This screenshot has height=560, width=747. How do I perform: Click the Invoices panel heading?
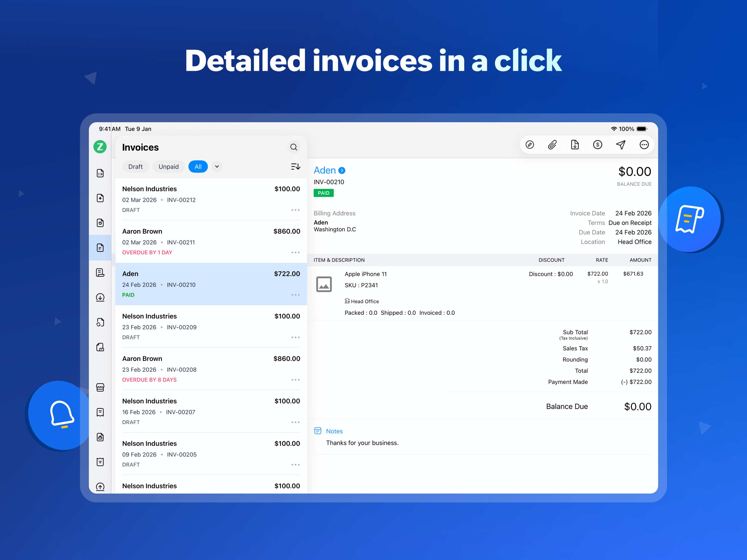pyautogui.click(x=140, y=147)
